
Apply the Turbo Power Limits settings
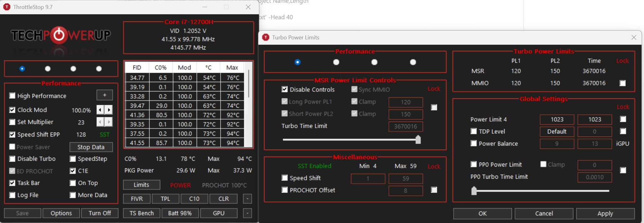pos(605,213)
